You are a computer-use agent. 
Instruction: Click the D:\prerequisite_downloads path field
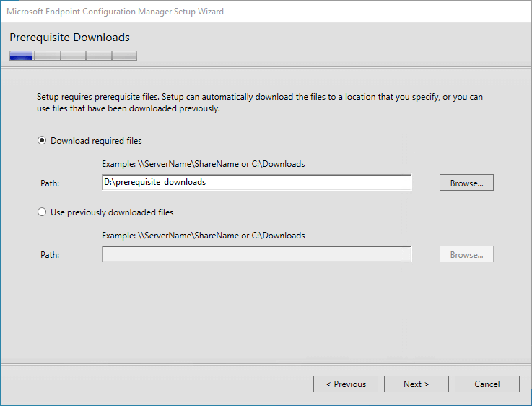[256, 183]
